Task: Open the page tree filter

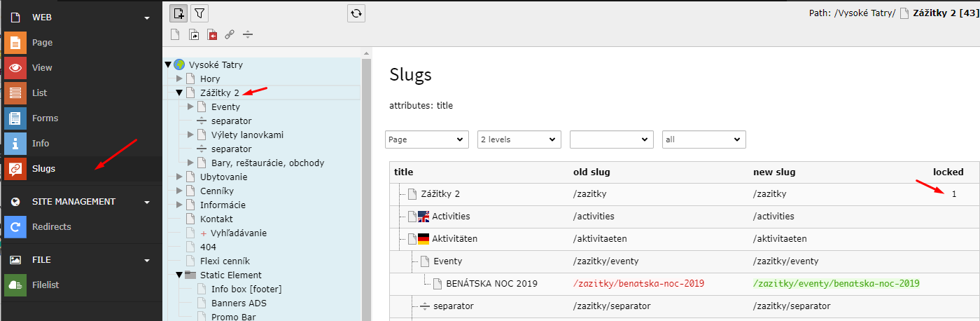Action: [199, 13]
